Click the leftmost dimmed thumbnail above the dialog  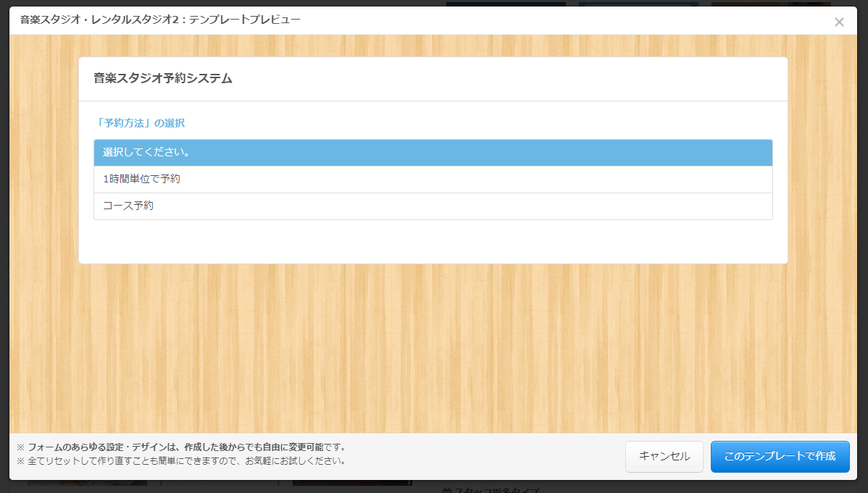[505, 4]
